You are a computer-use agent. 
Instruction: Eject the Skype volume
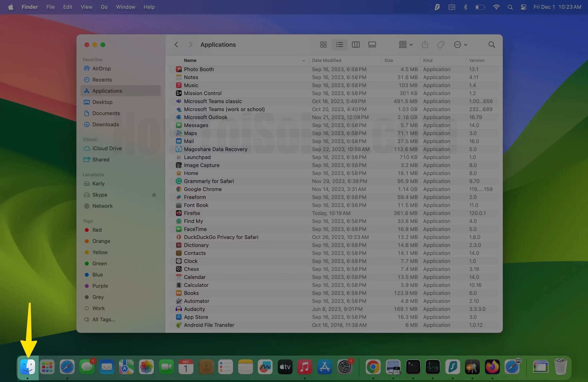coord(154,195)
